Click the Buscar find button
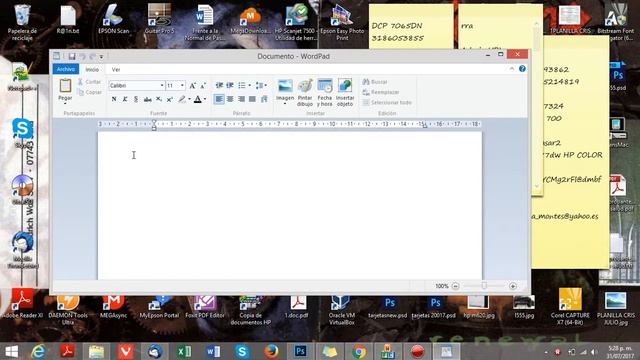The image size is (640, 360). [x=375, y=82]
